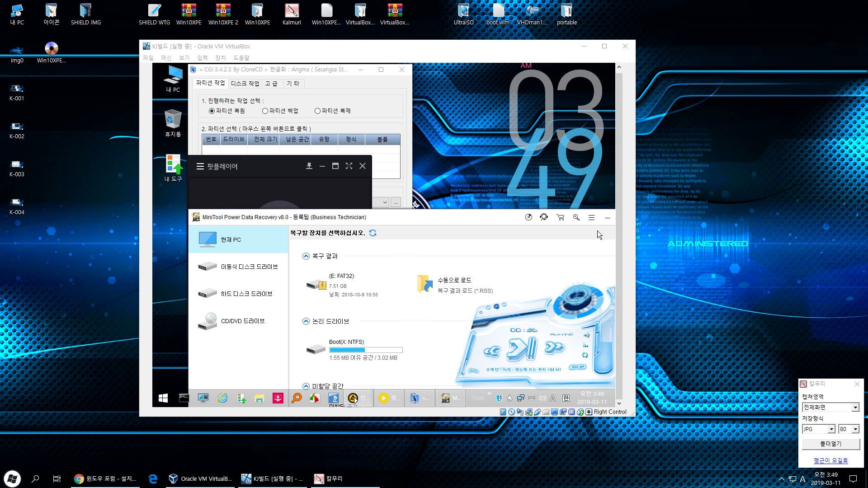Open the 팟플레이어 hamburger menu
Viewport: 868px width, 488px height.
(x=200, y=166)
